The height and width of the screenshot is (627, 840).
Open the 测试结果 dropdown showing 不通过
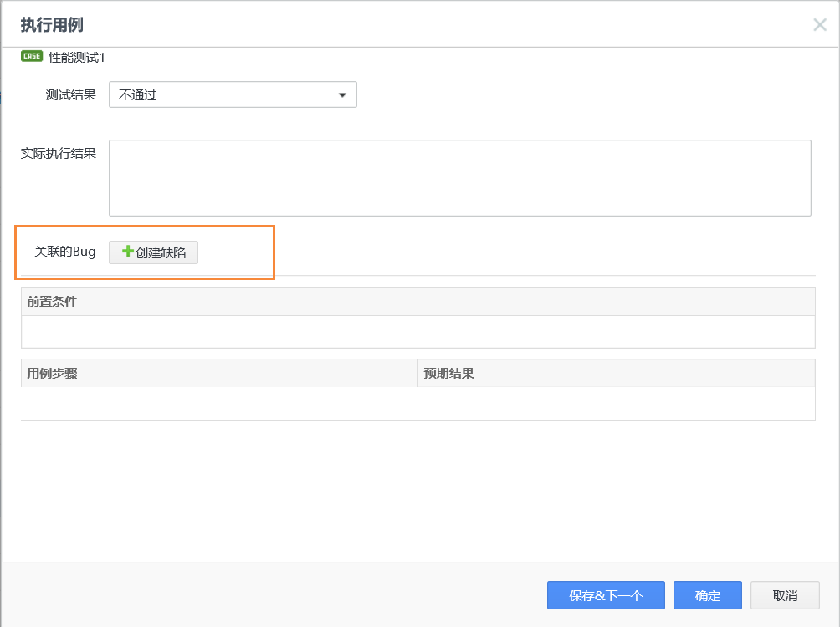[x=233, y=94]
